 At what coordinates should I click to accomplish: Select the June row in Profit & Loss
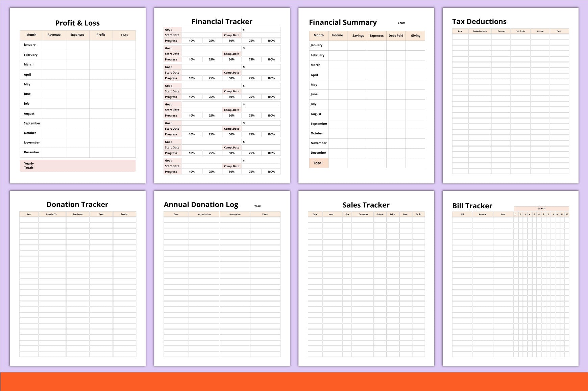coord(78,94)
